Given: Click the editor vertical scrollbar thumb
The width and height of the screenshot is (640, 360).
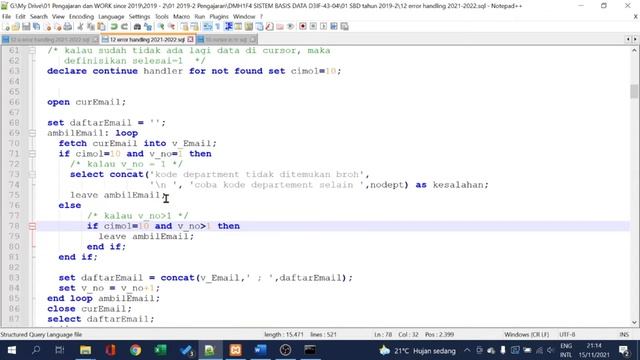Looking at the screenshot, I should click(634, 91).
